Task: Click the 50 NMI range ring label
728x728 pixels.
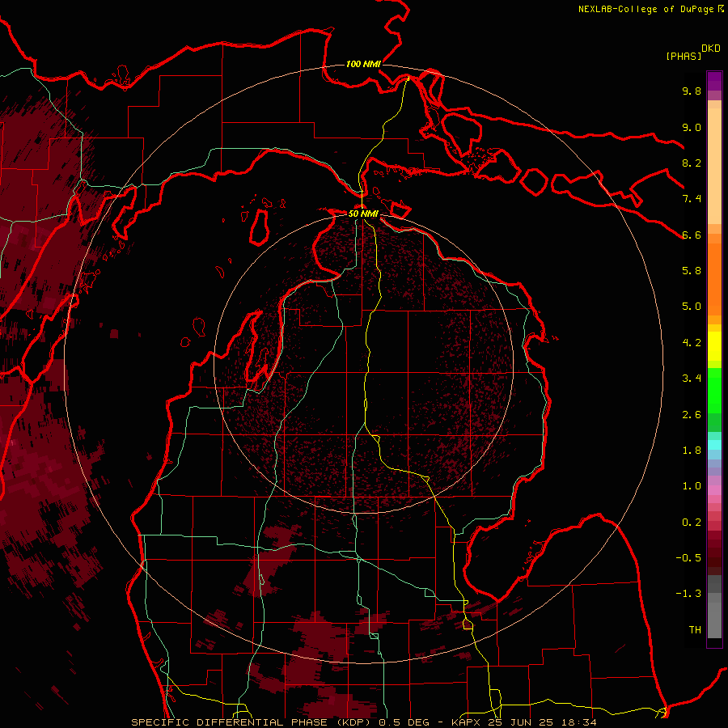Action: coord(363,214)
